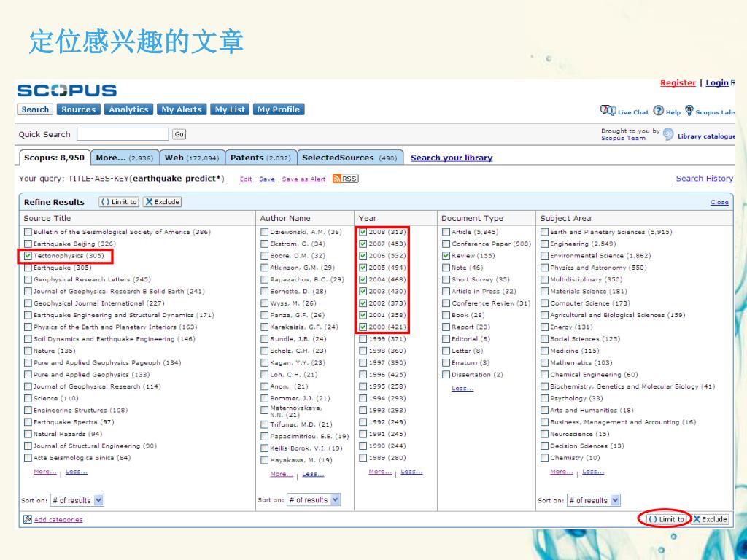Check the Computer Science subject checkbox
The width and height of the screenshot is (747, 560).
click(x=544, y=303)
